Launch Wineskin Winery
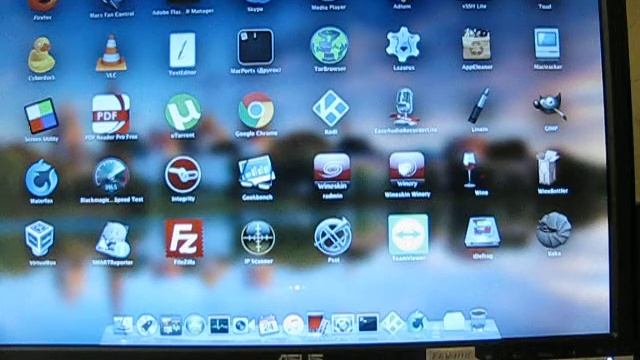Image resolution: width=640 pixels, height=360 pixels. (407, 170)
